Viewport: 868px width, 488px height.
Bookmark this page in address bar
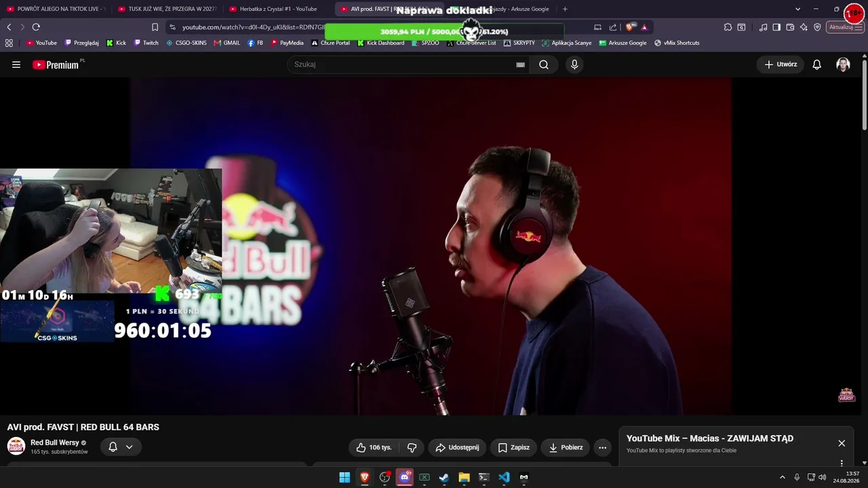[x=155, y=27]
